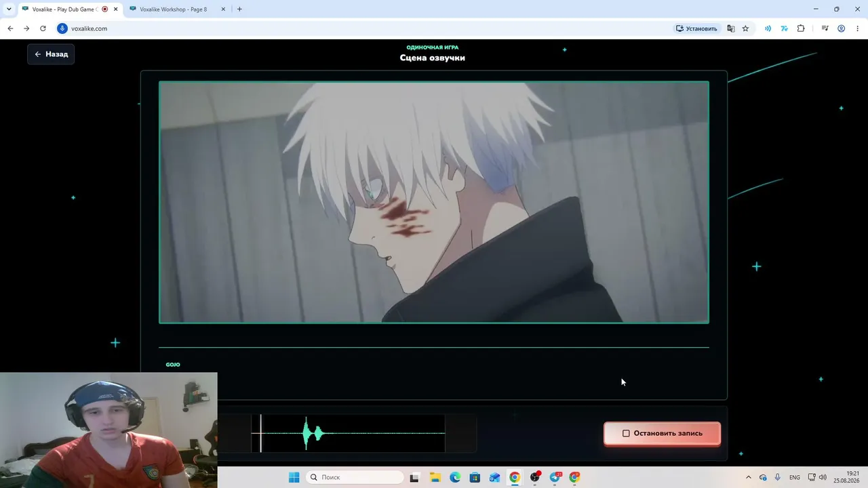Click the active Chrome taskbar icon
The height and width of the screenshot is (488, 868).
coord(515,477)
